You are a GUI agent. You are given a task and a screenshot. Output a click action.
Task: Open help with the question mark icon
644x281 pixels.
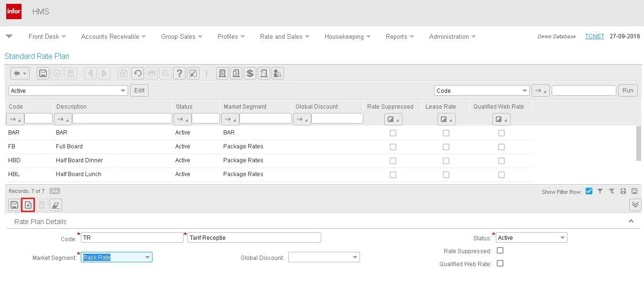click(179, 73)
